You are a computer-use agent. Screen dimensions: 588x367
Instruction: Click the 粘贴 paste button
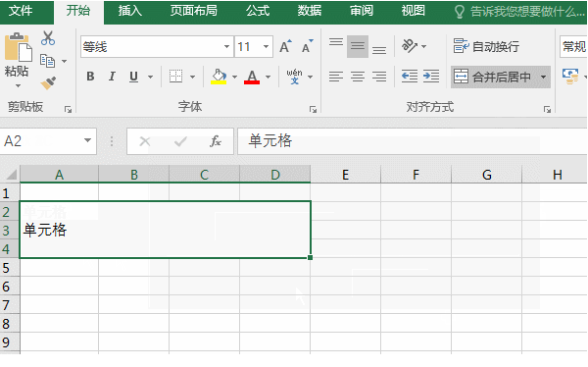click(17, 60)
